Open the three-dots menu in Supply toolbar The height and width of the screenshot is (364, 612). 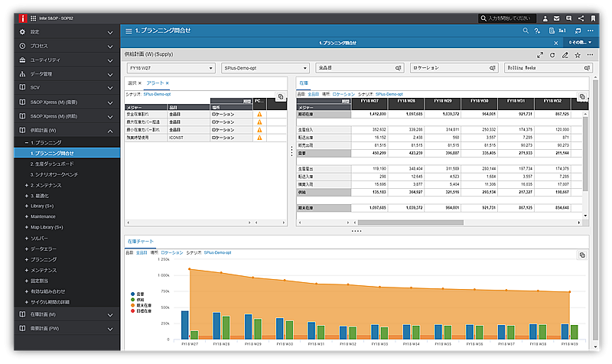tap(590, 55)
